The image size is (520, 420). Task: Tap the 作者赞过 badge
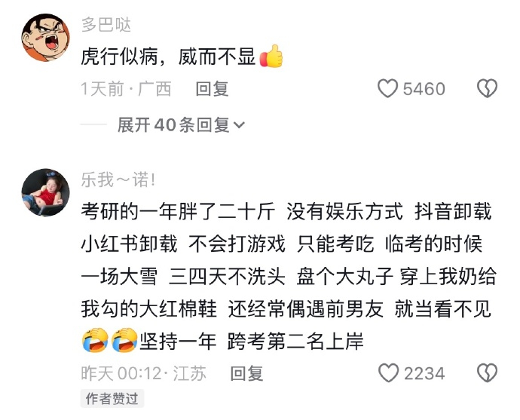pyautogui.click(x=112, y=398)
